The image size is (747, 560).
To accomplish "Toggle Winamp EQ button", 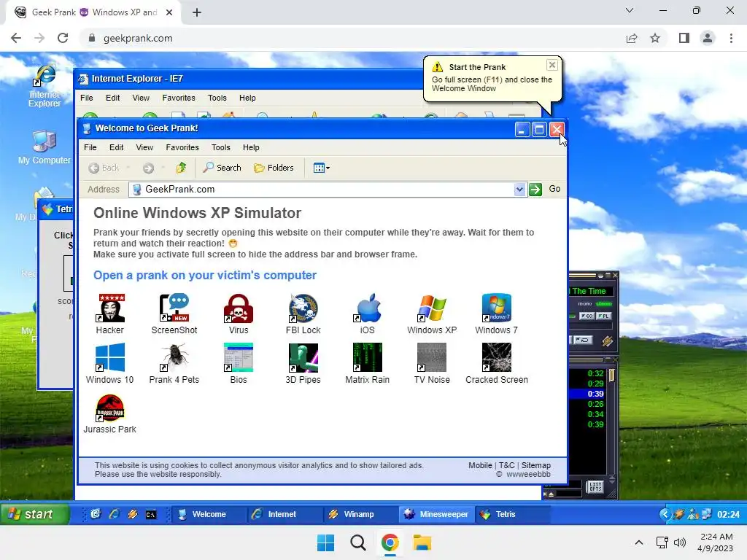I will tap(587, 316).
